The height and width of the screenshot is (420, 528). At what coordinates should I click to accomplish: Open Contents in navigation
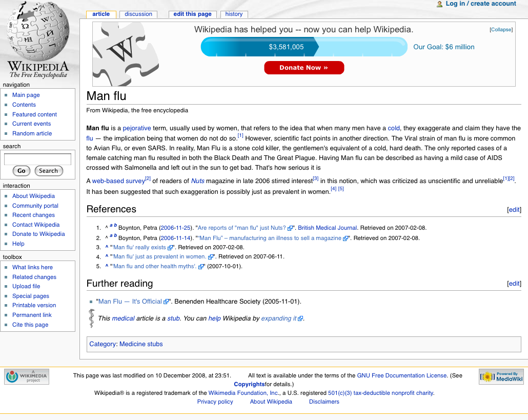pyautogui.click(x=24, y=105)
